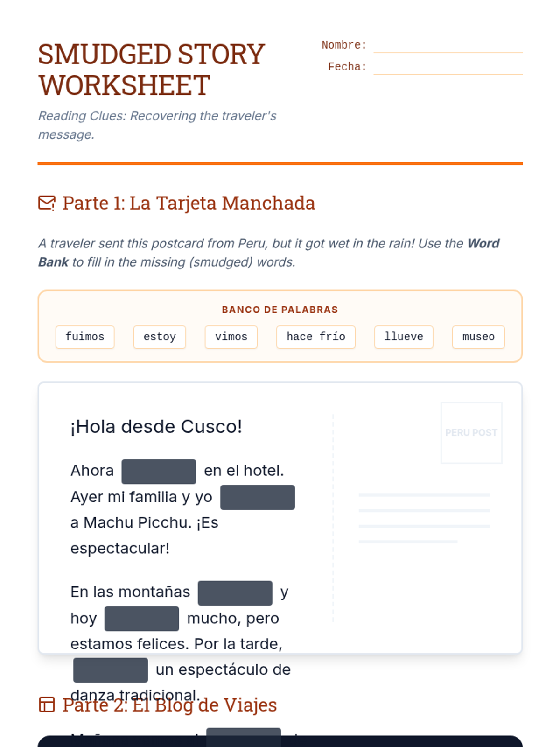Image resolution: width=560 pixels, height=747 pixels.
Task: Click the Nombre line to enter name
Action: tap(448, 46)
